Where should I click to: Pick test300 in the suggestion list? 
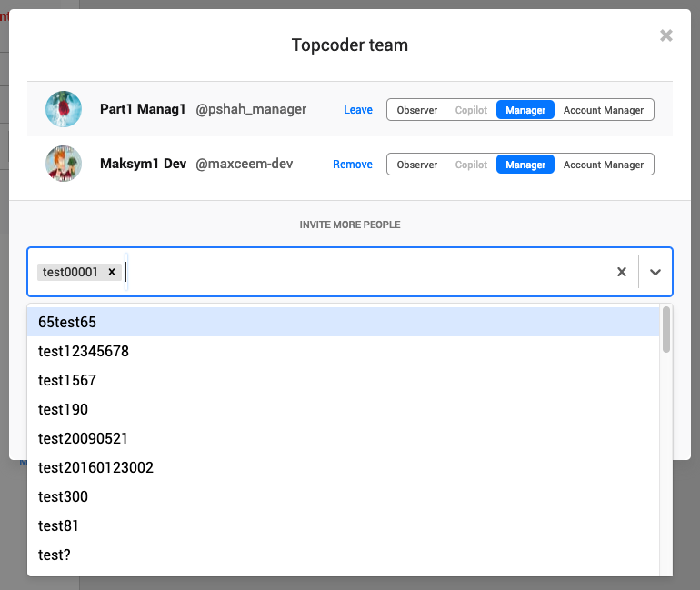coord(344,496)
